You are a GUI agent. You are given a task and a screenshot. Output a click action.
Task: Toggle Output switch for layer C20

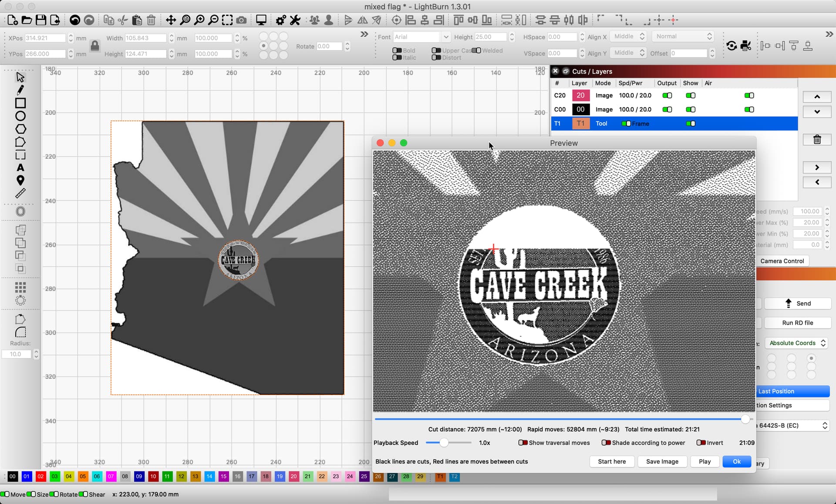(x=667, y=96)
